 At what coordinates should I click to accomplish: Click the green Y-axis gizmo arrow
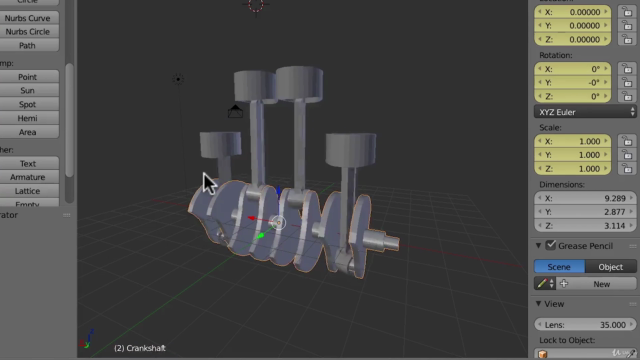click(261, 236)
